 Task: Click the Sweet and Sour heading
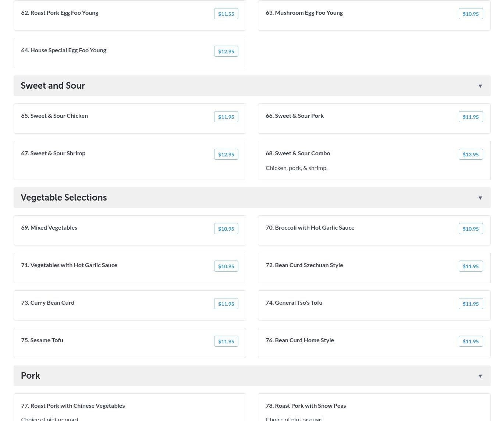(53, 86)
